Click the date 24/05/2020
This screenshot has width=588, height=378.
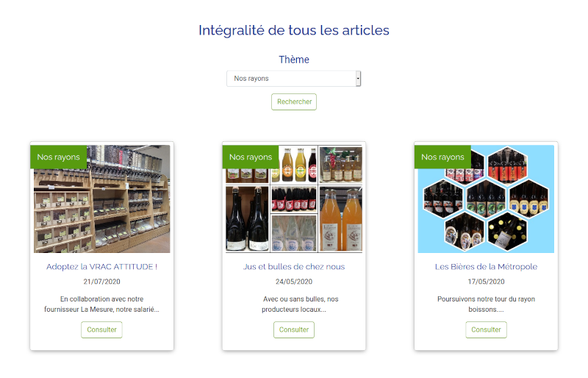coord(294,282)
